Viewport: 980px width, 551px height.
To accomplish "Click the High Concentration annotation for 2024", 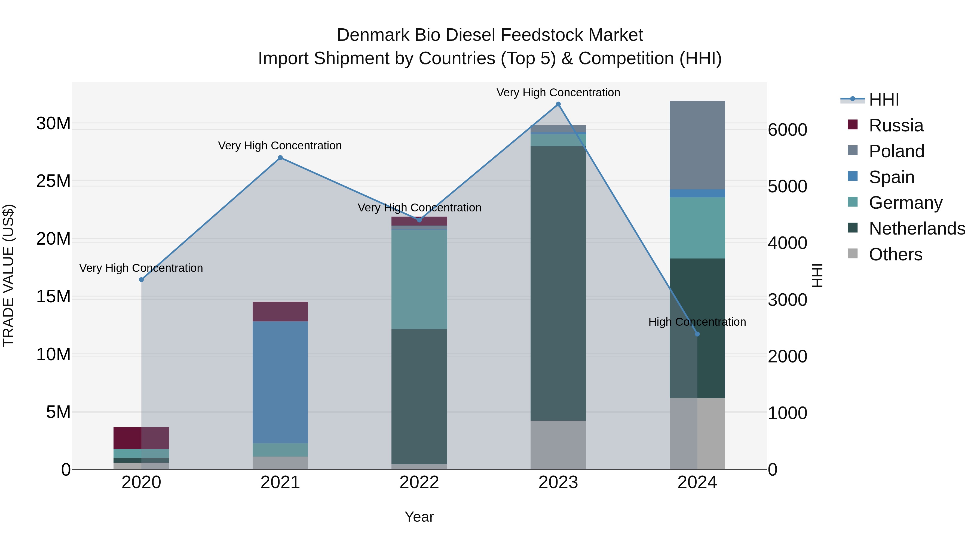I will click(x=697, y=322).
